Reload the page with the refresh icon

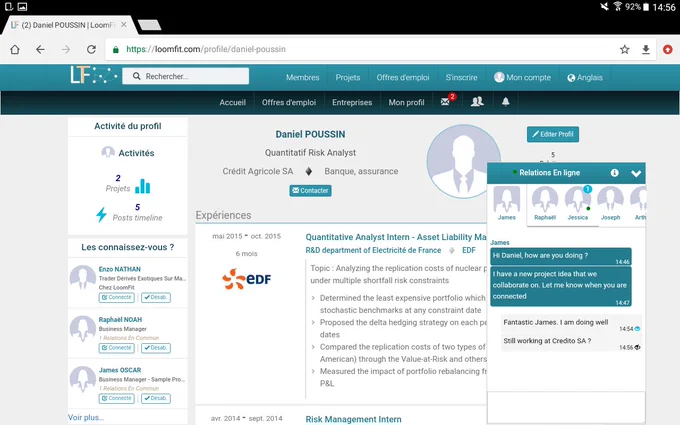pyautogui.click(x=91, y=49)
